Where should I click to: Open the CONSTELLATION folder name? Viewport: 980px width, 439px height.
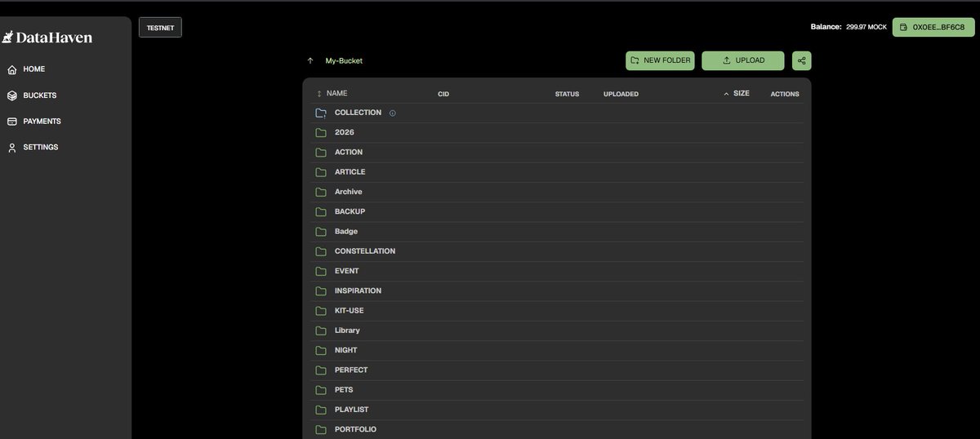point(365,251)
